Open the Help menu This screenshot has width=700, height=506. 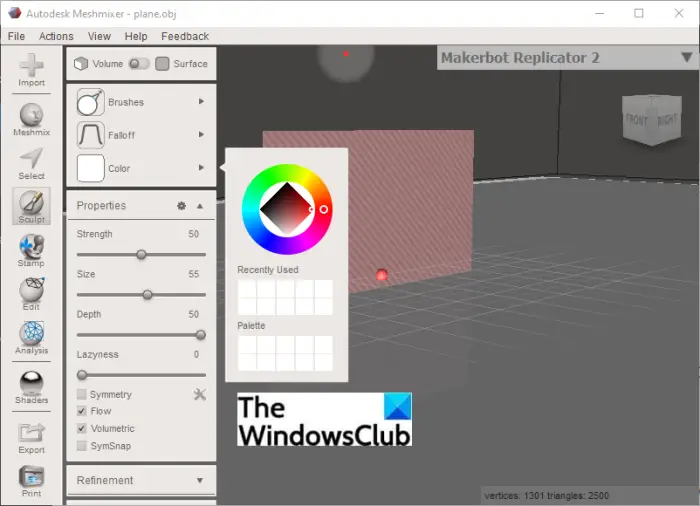coord(136,36)
